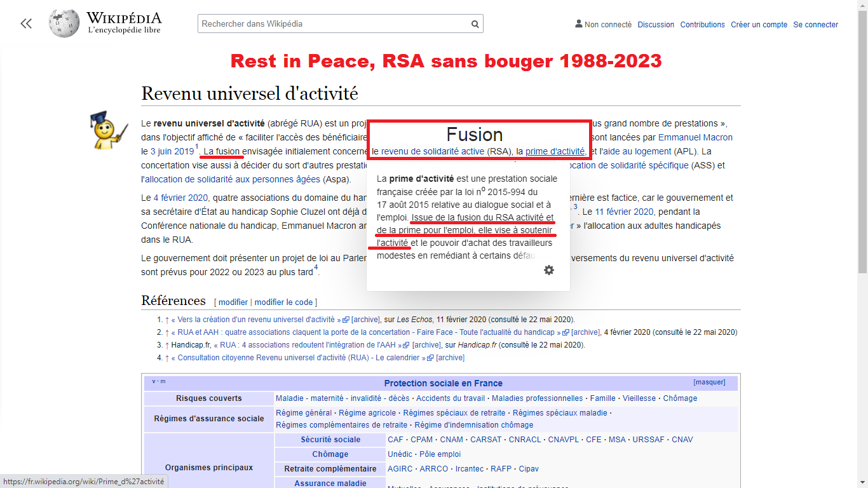The image size is (868, 488).
Task: Open the 11 février 2020 link in article
Action: tap(624, 212)
